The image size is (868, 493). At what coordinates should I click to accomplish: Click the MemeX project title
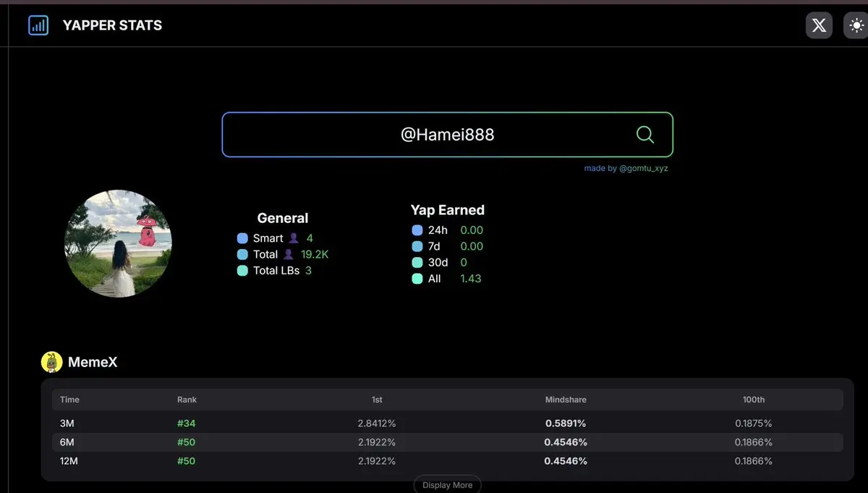pos(93,362)
